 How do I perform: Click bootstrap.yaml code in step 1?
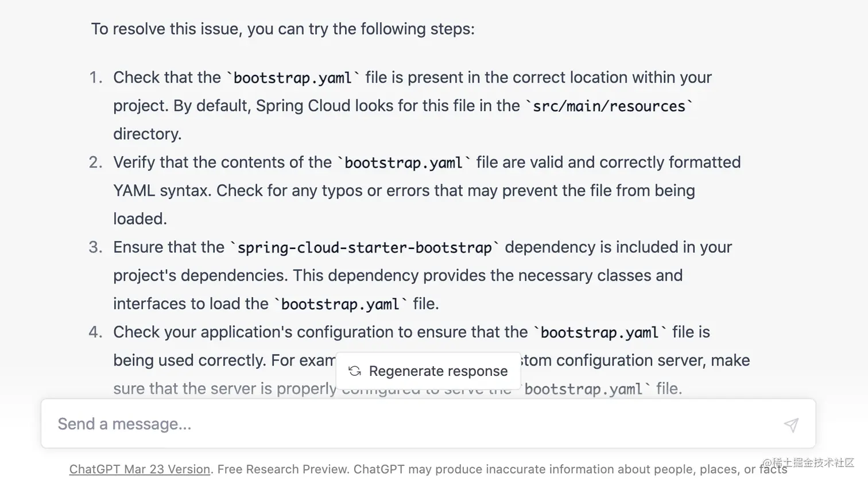coord(293,77)
